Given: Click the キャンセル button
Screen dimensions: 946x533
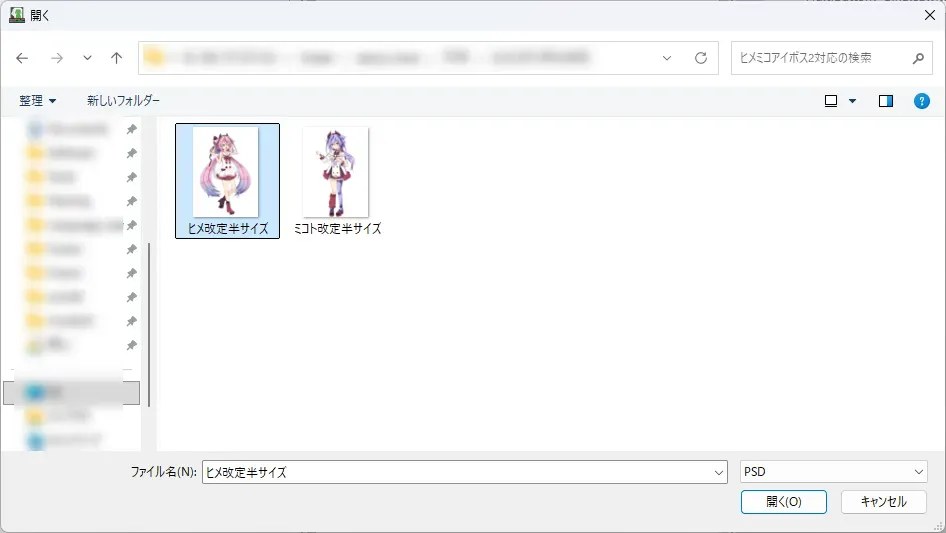Looking at the screenshot, I should pyautogui.click(x=883, y=502).
